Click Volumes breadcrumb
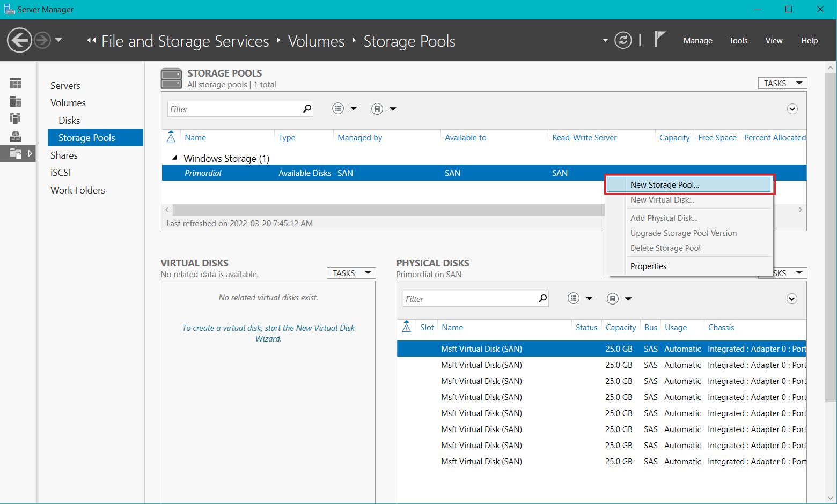Viewport: 837px width, 504px height. pos(316,41)
